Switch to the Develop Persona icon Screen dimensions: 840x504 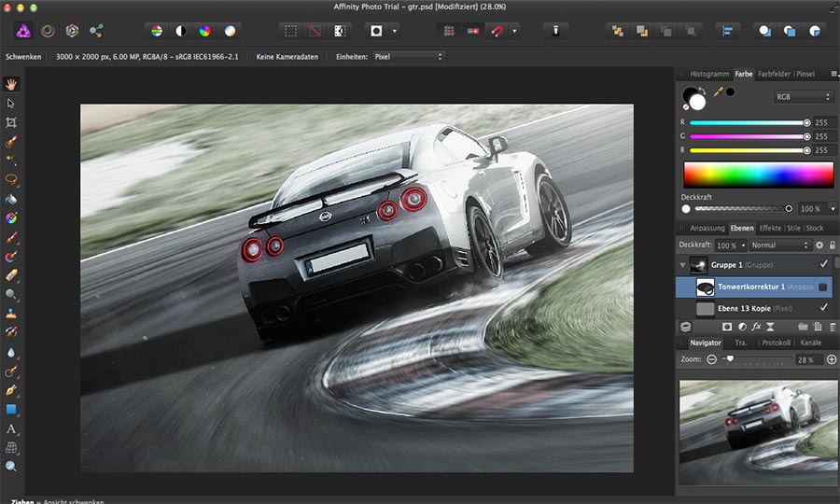(x=72, y=31)
